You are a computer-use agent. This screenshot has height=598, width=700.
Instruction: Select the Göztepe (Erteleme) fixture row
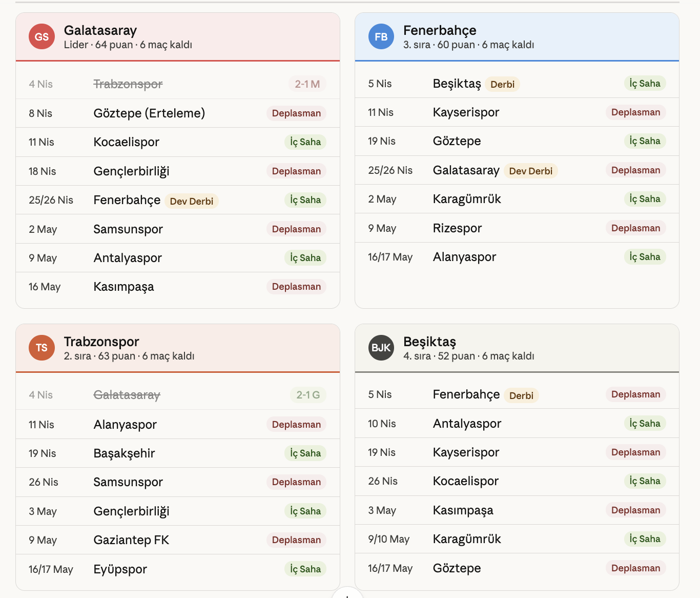coord(149,113)
